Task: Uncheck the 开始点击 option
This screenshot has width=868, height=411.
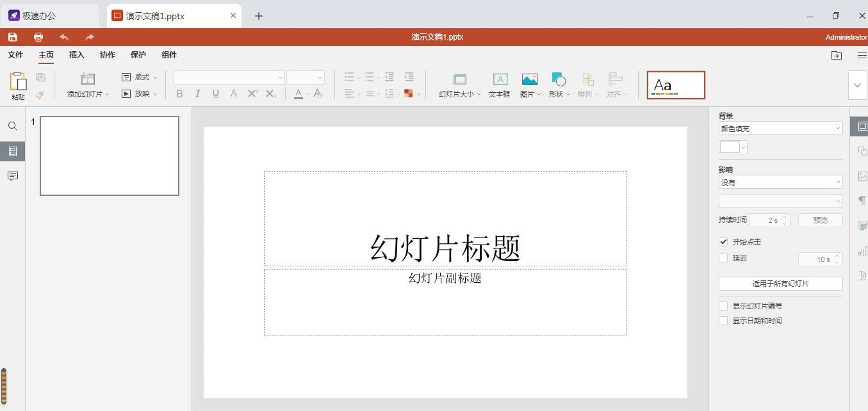Action: (723, 242)
